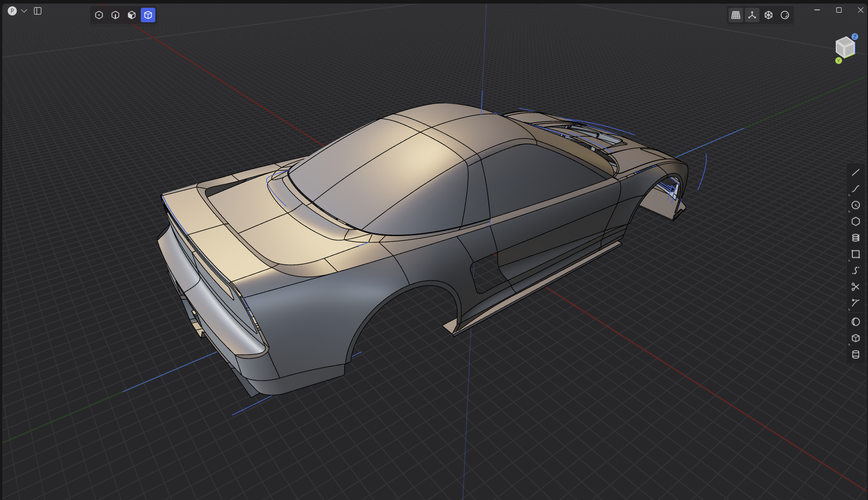Expand the dropdown arrow beside the P logo
The height and width of the screenshot is (500, 868).
click(24, 11)
